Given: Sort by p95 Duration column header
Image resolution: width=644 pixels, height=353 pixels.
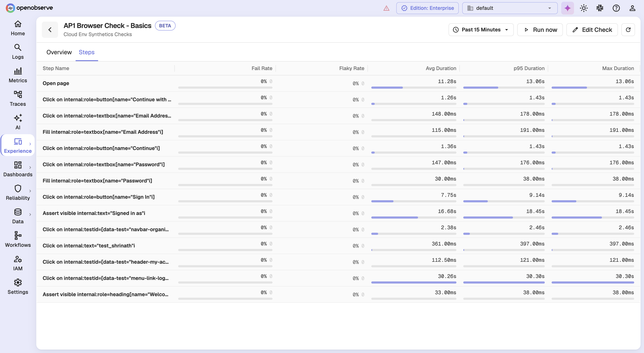Looking at the screenshot, I should click(x=529, y=68).
